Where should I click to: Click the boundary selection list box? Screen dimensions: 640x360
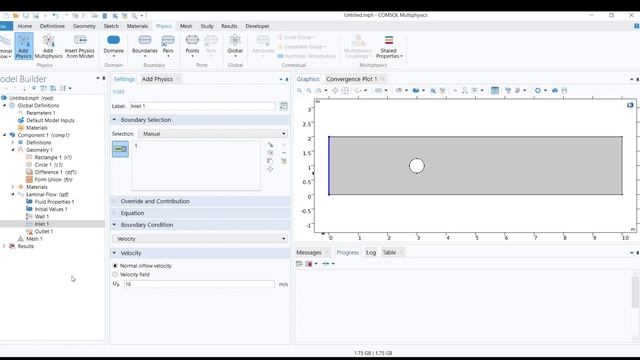point(196,165)
